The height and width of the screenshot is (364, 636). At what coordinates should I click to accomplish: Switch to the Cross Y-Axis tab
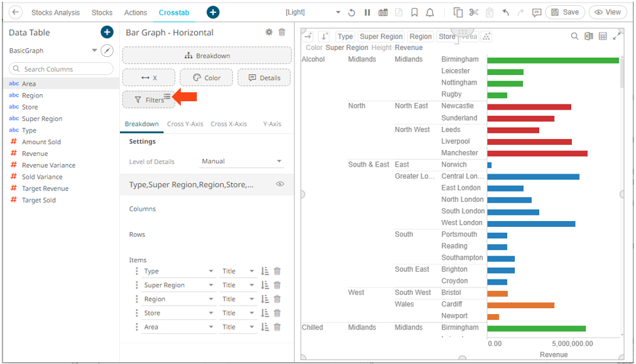pos(185,124)
